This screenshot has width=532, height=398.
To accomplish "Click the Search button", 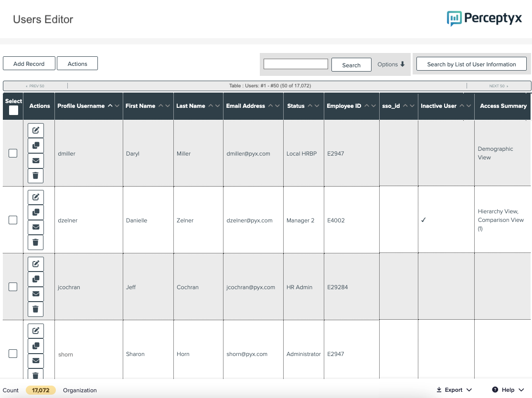I will point(351,65).
